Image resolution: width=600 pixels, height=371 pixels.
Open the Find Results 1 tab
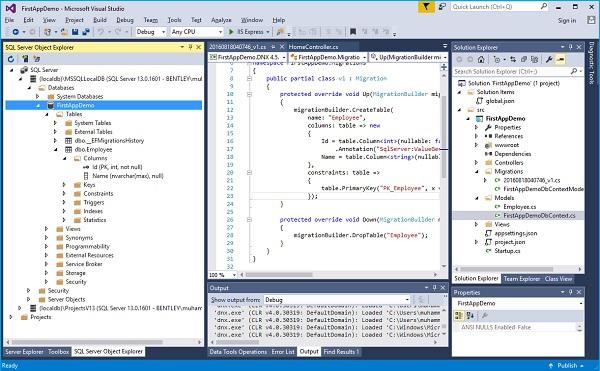coord(341,351)
